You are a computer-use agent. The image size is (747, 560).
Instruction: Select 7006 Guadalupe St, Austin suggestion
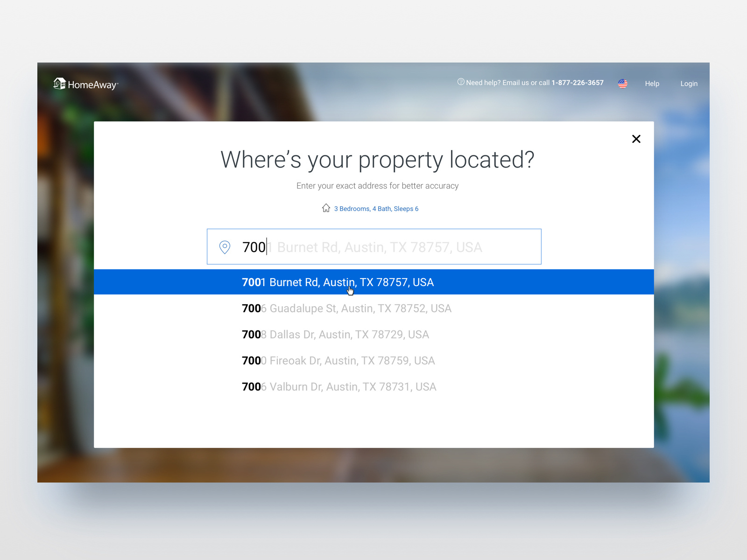346,308
